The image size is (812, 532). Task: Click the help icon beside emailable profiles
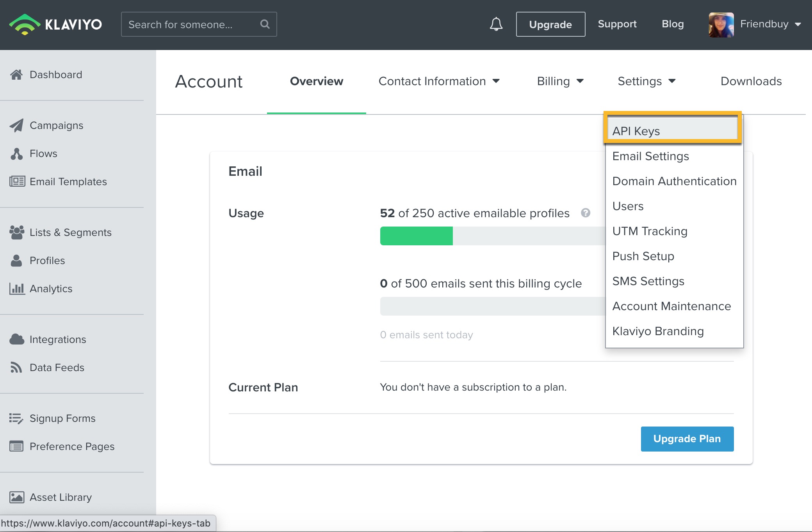(x=586, y=213)
